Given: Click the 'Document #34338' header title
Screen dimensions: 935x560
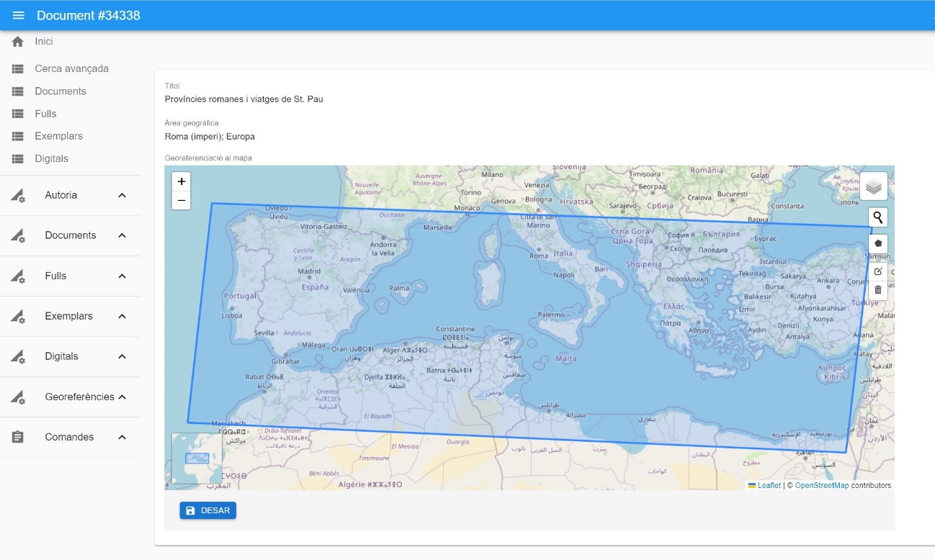Looking at the screenshot, I should [89, 15].
